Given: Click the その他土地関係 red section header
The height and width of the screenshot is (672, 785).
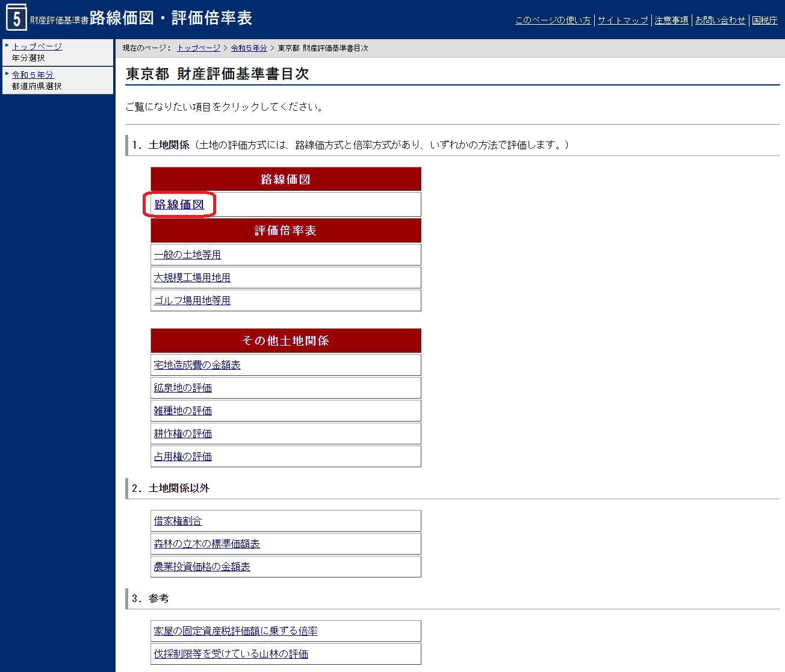Looking at the screenshot, I should 286,341.
